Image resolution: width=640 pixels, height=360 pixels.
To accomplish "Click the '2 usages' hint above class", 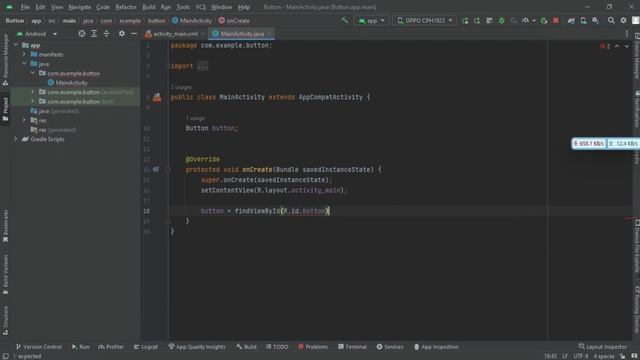I will [181, 87].
